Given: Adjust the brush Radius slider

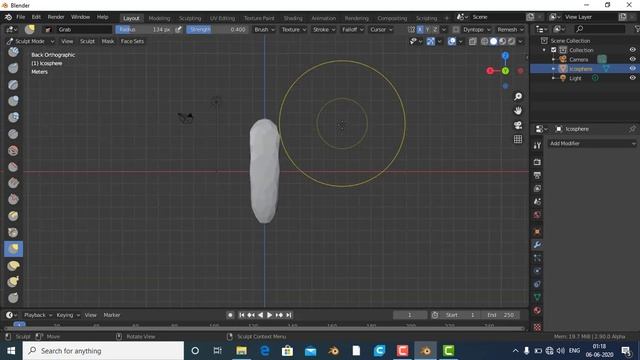Looking at the screenshot, I should [x=144, y=29].
